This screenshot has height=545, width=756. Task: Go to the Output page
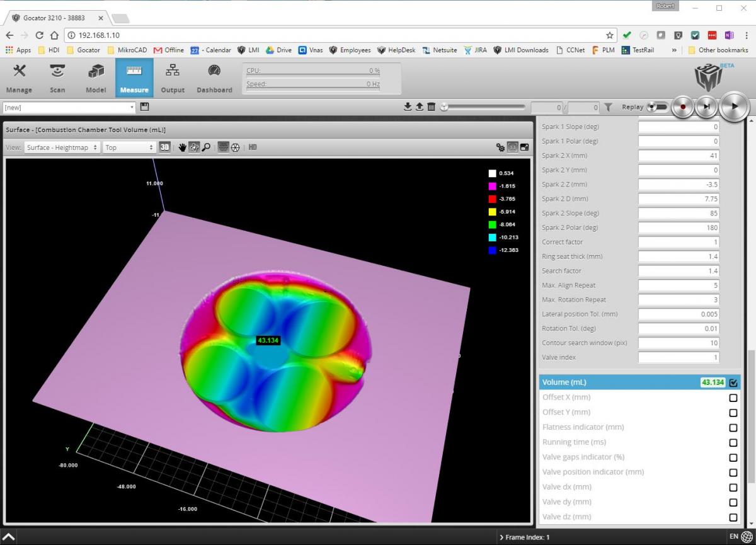173,78
